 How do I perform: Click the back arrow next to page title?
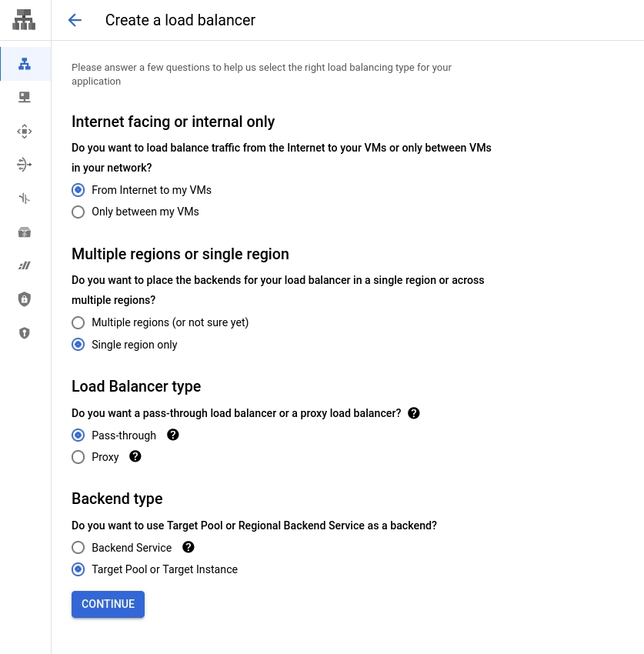tap(75, 20)
